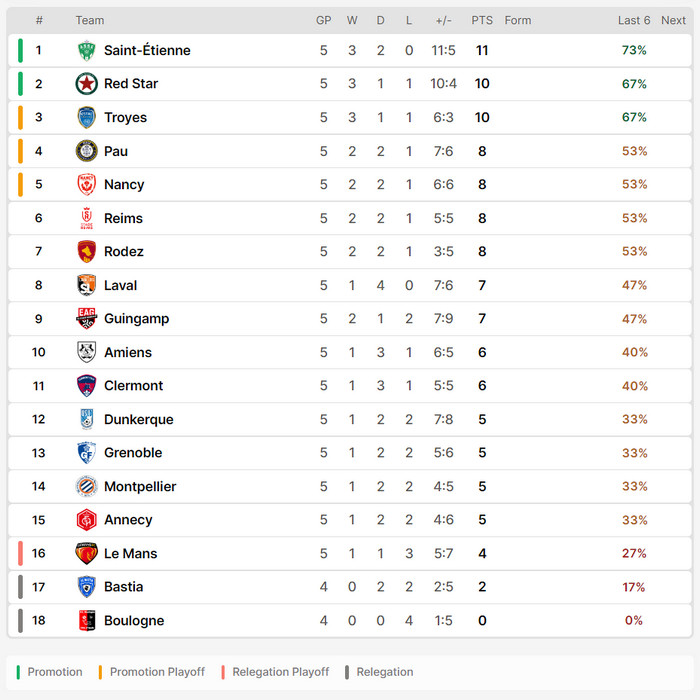Click the Troyes team badge
The width and height of the screenshot is (700, 700).
tap(87, 118)
